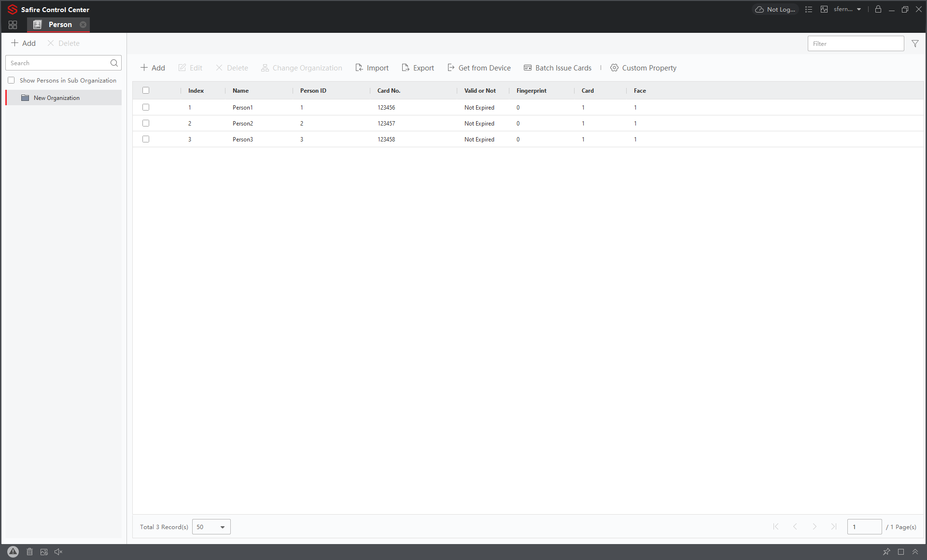
Task: Click the square maximize panel icon in status bar
Action: 901,552
